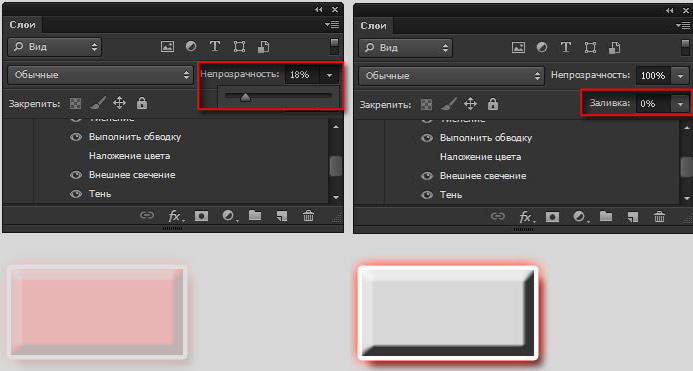
Task: Click the Непрозрачность slider handle in left panel
Action: tap(245, 97)
